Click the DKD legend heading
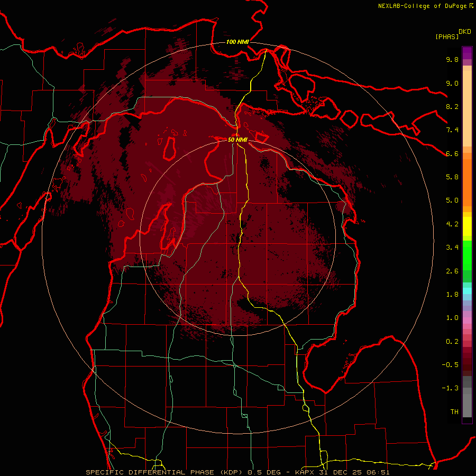476x476 pixels. (x=465, y=32)
